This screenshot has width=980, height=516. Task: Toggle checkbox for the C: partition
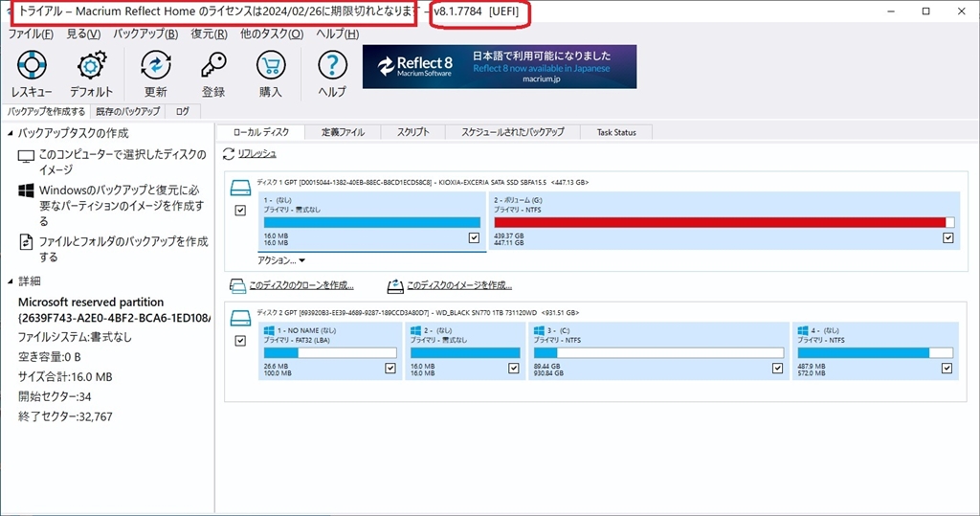(x=777, y=369)
